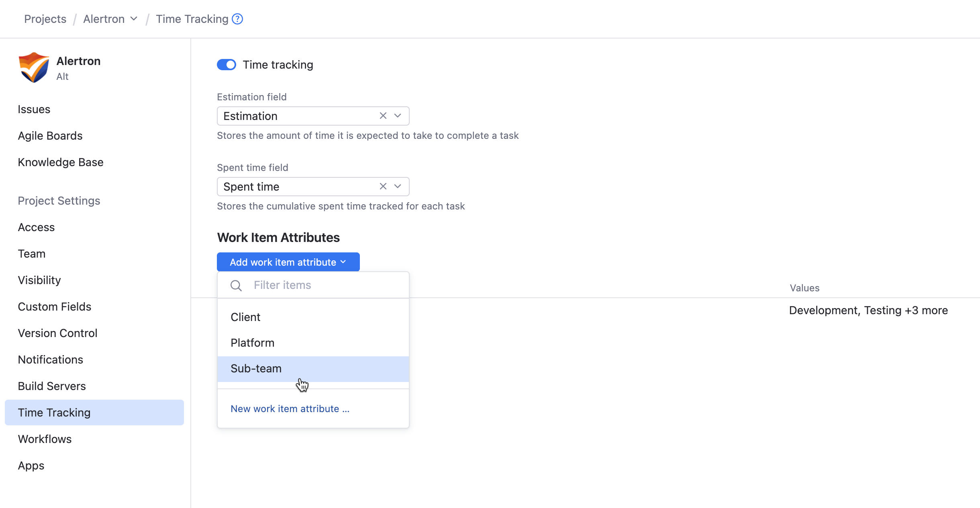Clear the Estimation field selection
This screenshot has width=980, height=508.
[383, 116]
